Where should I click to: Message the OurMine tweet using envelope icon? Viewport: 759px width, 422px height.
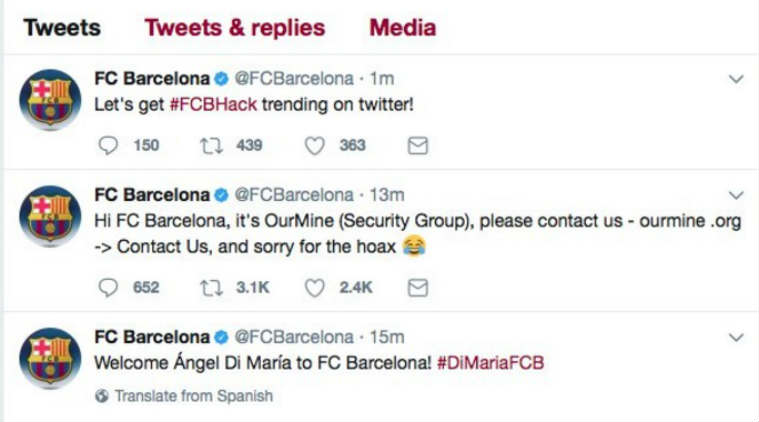pyautogui.click(x=418, y=288)
